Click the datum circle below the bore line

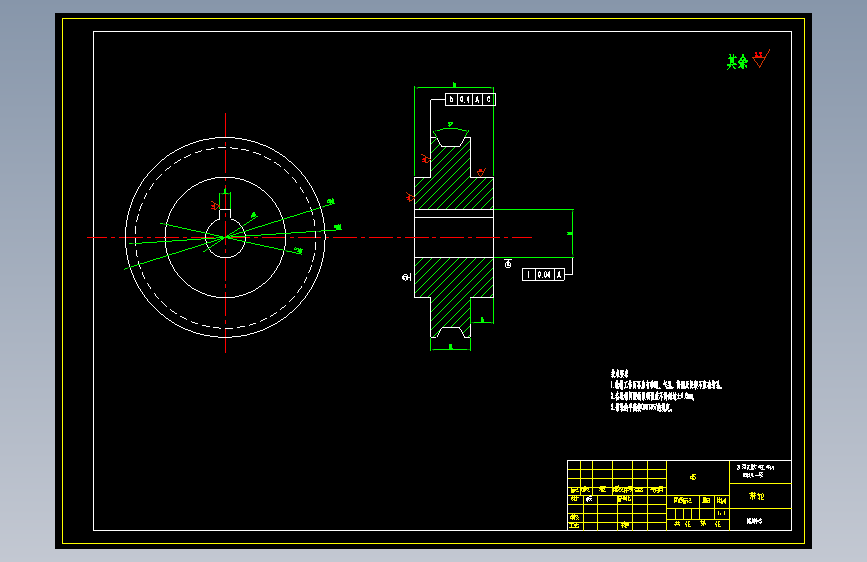(508, 264)
